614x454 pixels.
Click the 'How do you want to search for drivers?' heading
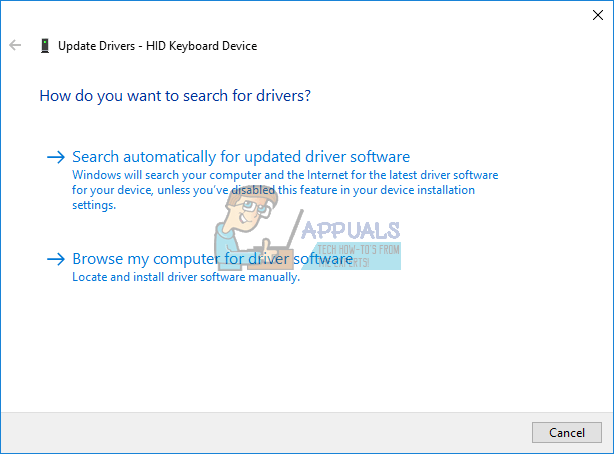[175, 96]
